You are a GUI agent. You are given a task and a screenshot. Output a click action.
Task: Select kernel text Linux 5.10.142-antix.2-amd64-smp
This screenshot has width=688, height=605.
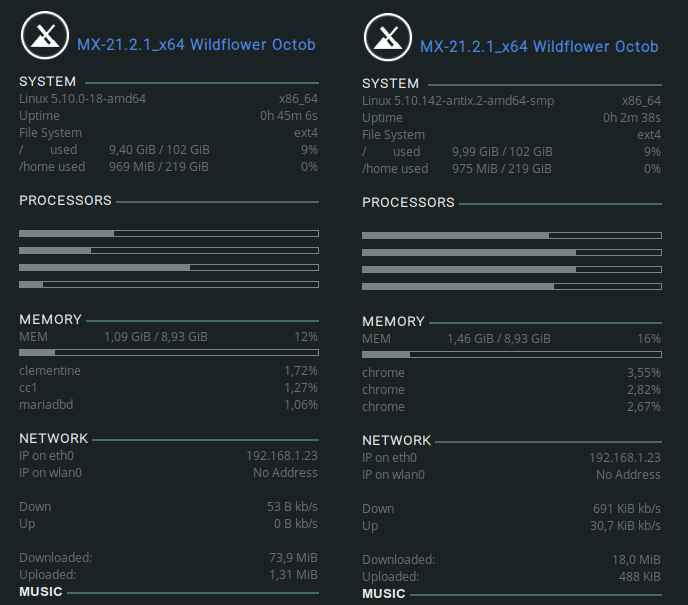[x=458, y=101]
